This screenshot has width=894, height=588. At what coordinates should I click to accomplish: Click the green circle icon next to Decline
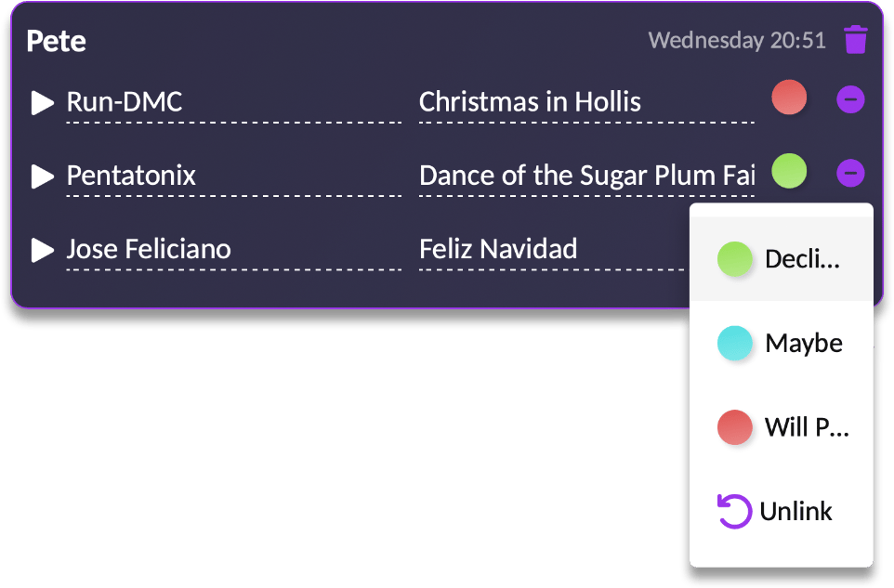pos(734,259)
